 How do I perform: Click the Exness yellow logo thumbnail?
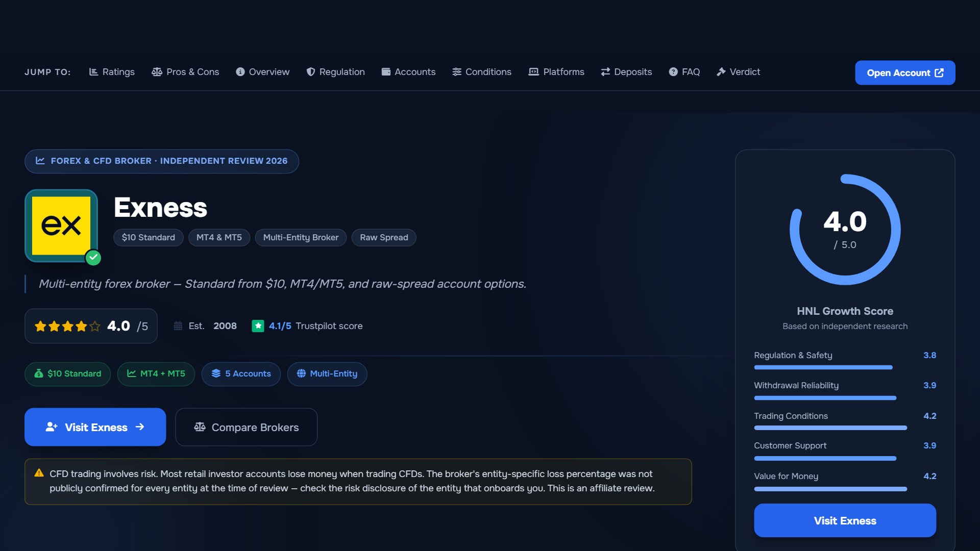pyautogui.click(x=61, y=226)
